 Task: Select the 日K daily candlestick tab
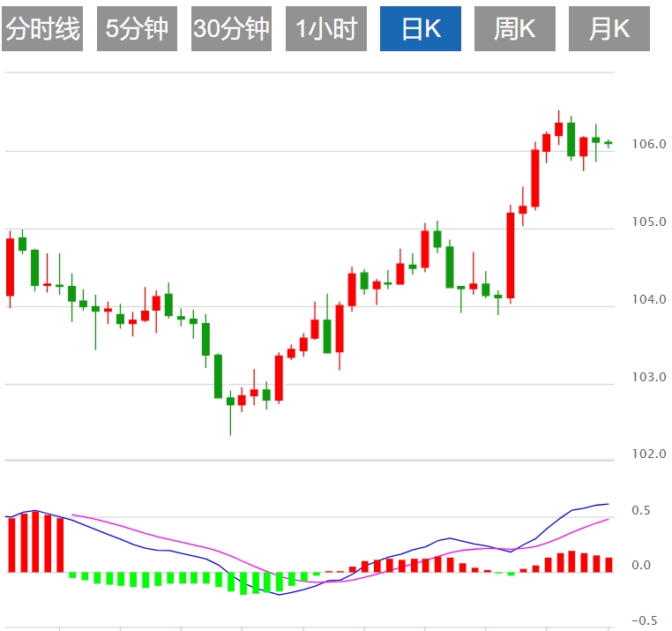coord(421,29)
